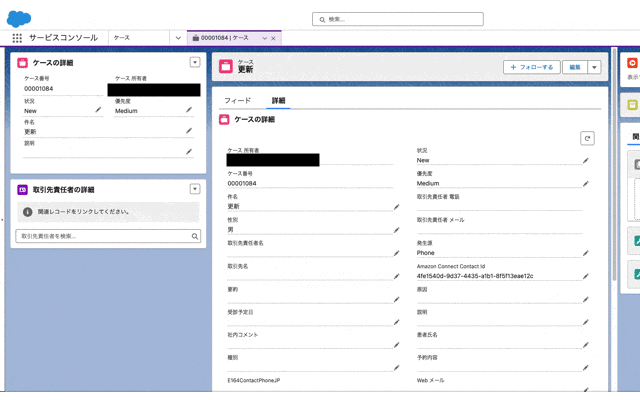This screenshot has height=400, width=640.
Task: Edit the 種別 field pencil
Action: [x=396, y=368]
